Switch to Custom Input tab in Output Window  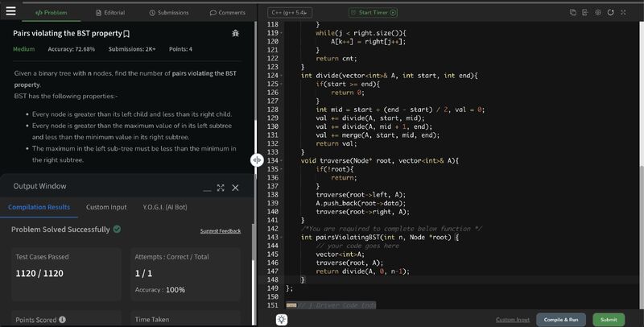[106, 207]
